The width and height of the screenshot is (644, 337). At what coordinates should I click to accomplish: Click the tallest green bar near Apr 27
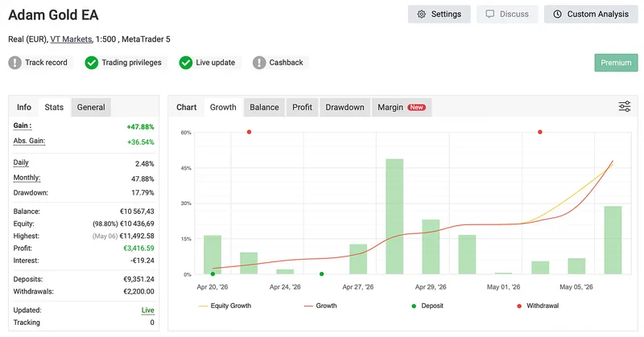394,216
